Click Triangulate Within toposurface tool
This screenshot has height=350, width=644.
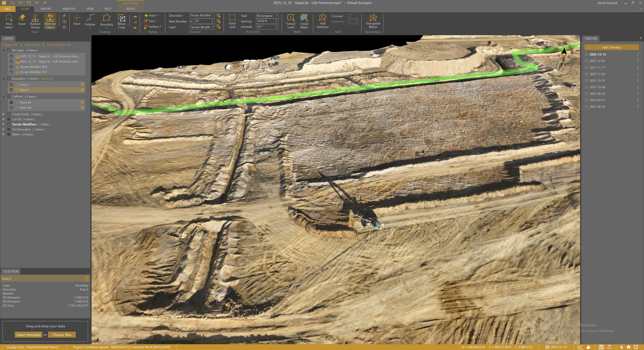click(373, 21)
